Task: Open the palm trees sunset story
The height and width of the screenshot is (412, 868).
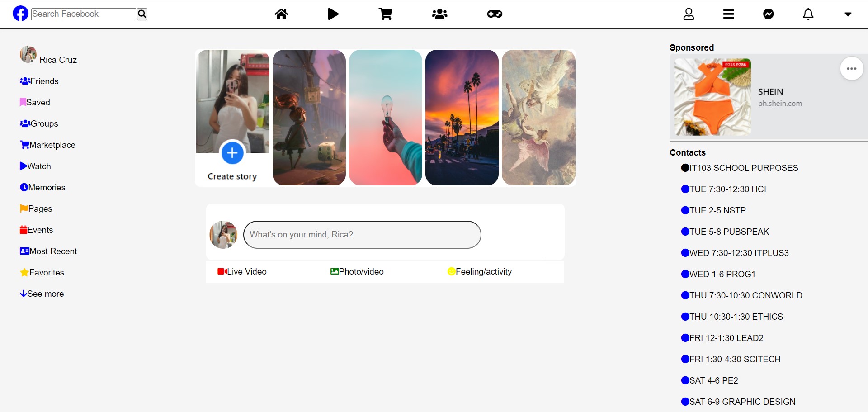Action: click(462, 118)
